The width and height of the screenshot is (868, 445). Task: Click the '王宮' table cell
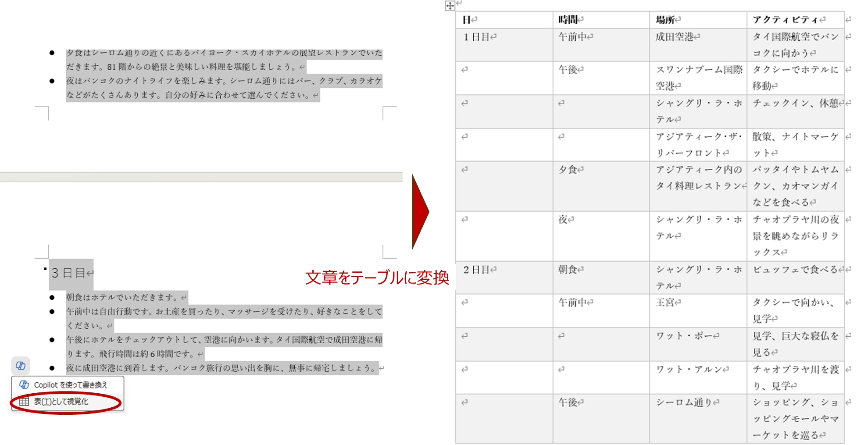[698, 311]
